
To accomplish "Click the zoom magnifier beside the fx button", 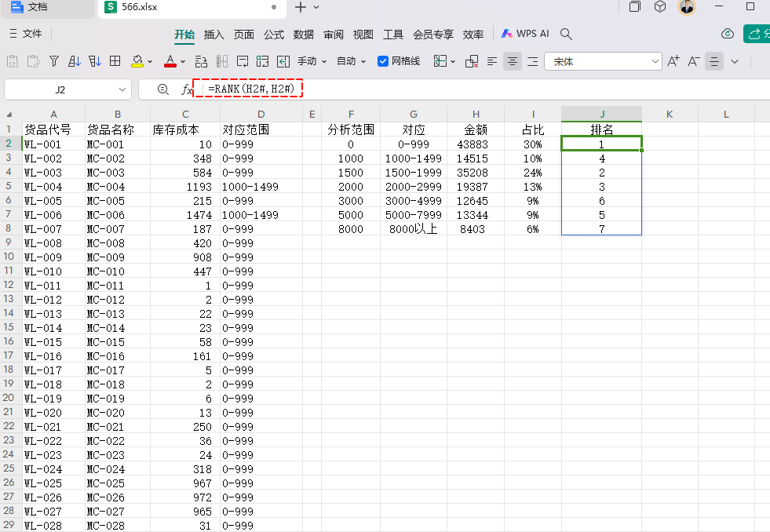I will tap(163, 89).
